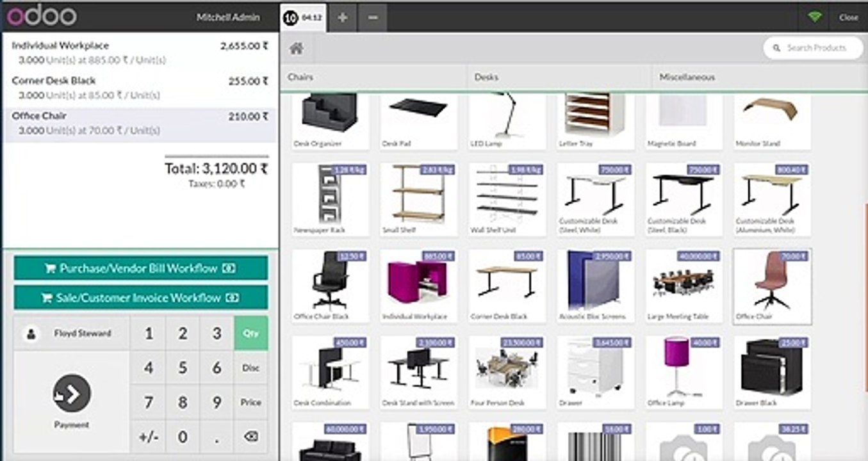
Task: Add Drawer Black product
Action: [x=772, y=372]
